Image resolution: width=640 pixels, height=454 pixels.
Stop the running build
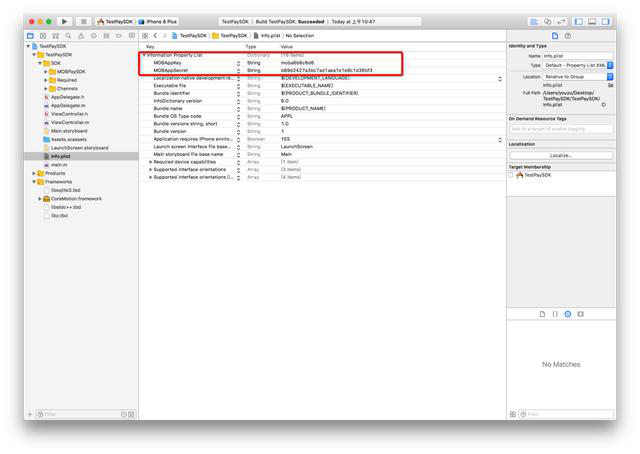pyautogui.click(x=83, y=21)
